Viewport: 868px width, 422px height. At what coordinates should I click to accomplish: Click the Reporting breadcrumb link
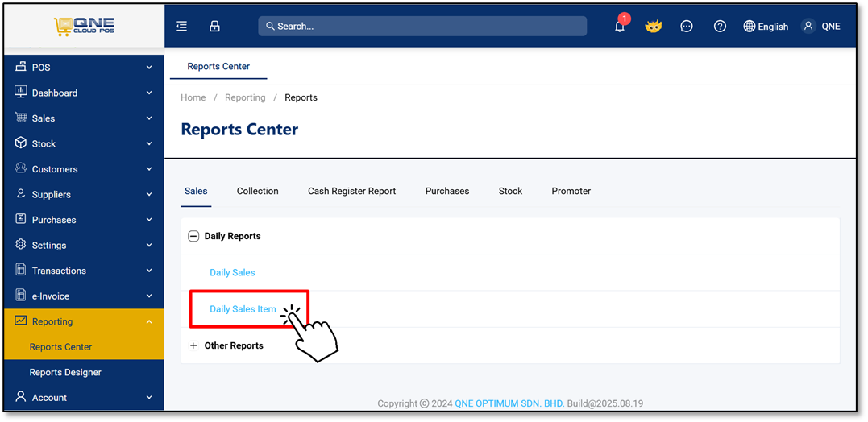coord(245,98)
